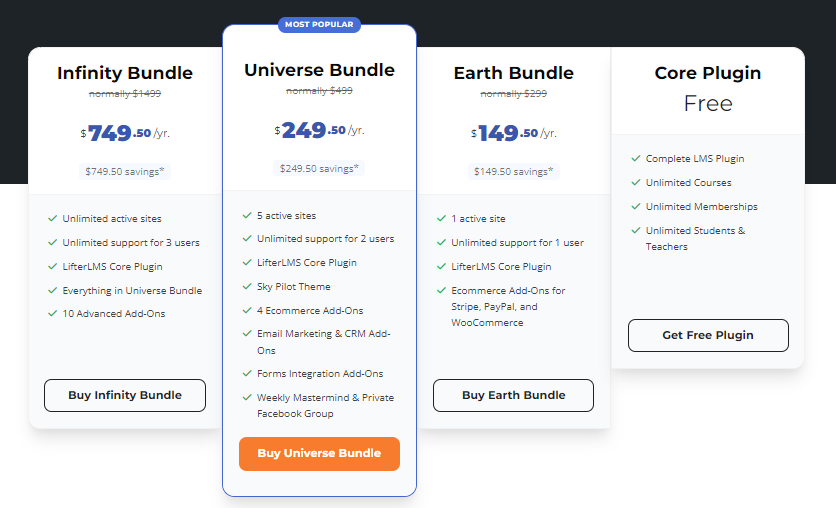This screenshot has height=508, width=836.
Task: Click checkmark beside Unlimited Memberships
Action: point(636,207)
